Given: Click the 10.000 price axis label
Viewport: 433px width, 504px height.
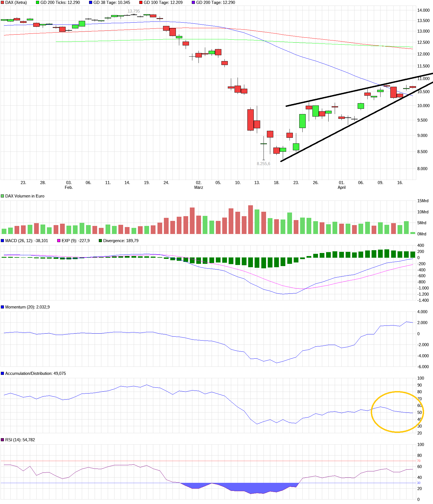Looking at the screenshot, I should pos(423,106).
